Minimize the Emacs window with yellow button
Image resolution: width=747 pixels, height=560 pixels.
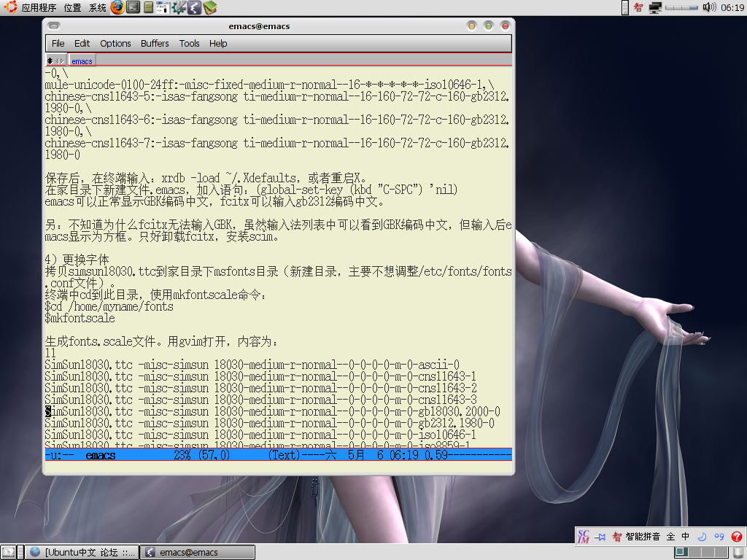tap(472, 26)
